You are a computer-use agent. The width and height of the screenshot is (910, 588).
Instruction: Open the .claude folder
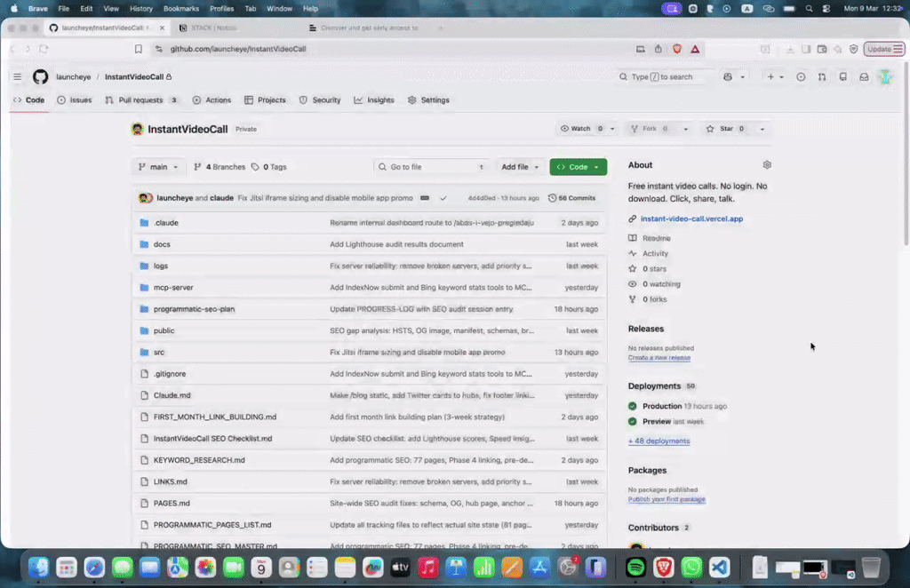point(166,223)
